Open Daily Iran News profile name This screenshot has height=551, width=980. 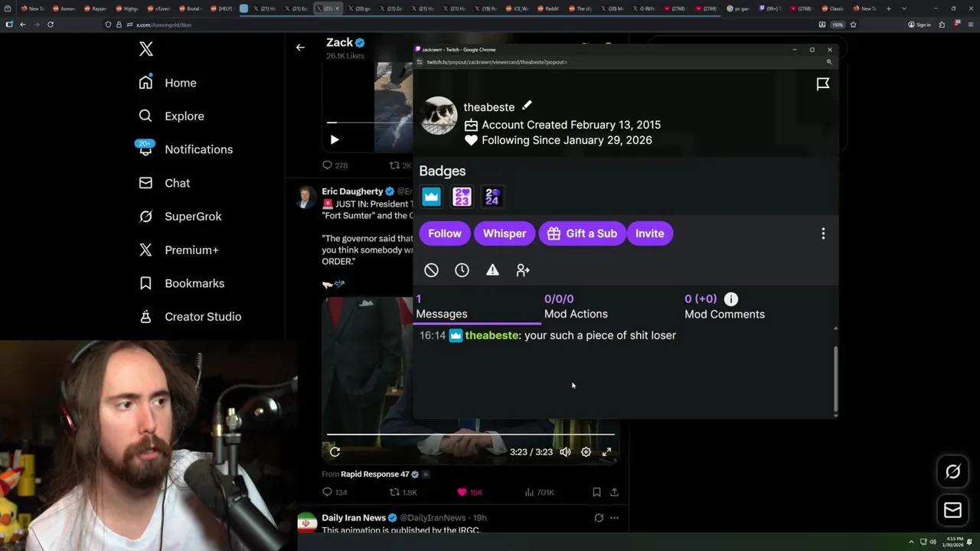point(353,518)
